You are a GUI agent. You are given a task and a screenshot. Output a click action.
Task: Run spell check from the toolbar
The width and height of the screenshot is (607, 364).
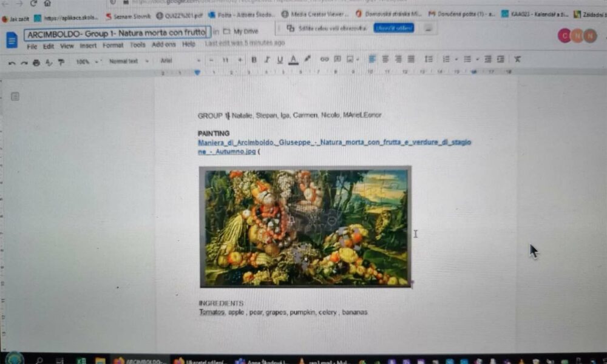(x=49, y=62)
